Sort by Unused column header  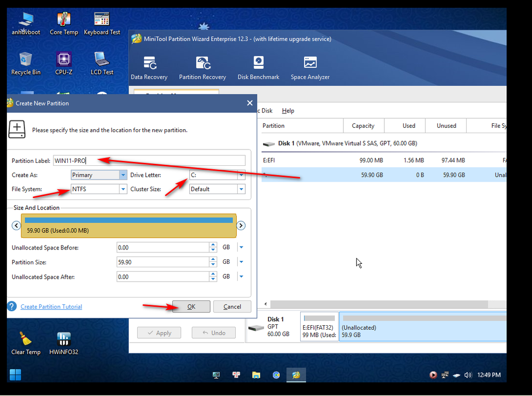pyautogui.click(x=446, y=125)
